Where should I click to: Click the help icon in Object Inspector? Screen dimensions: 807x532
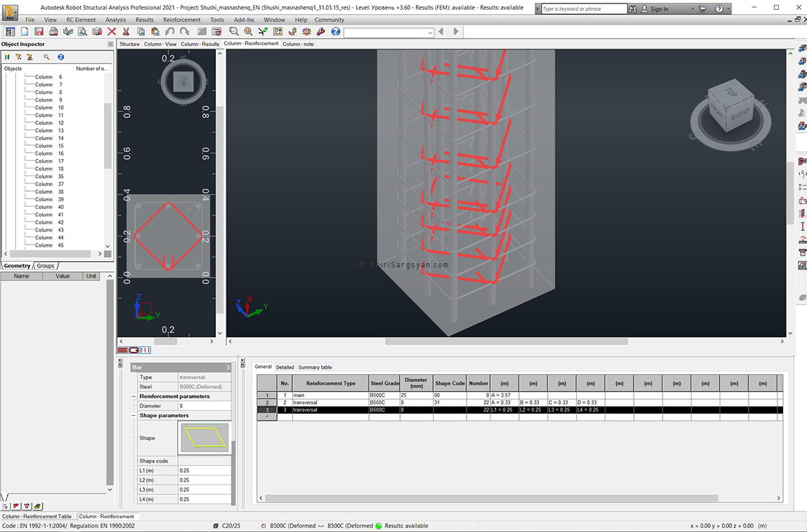[60, 57]
